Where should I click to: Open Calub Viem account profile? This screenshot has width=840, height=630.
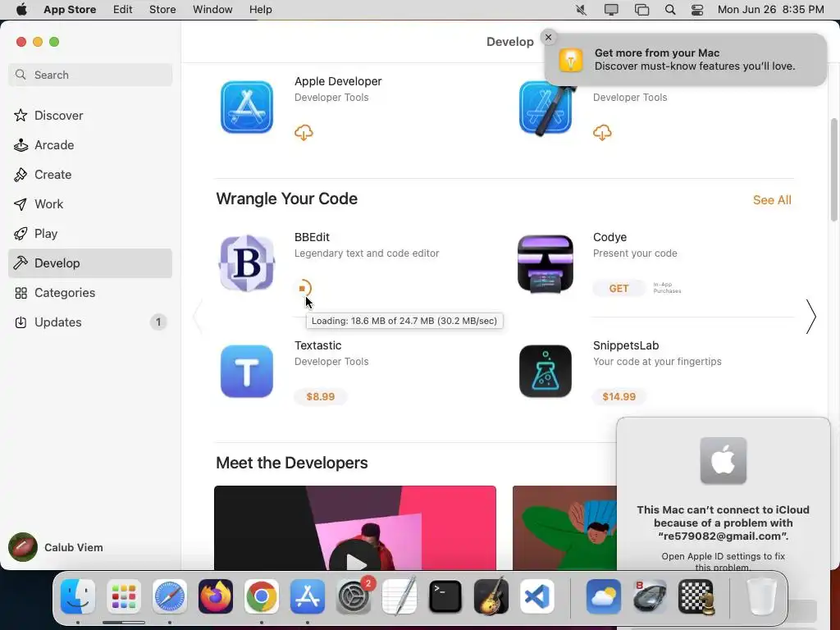[57, 547]
